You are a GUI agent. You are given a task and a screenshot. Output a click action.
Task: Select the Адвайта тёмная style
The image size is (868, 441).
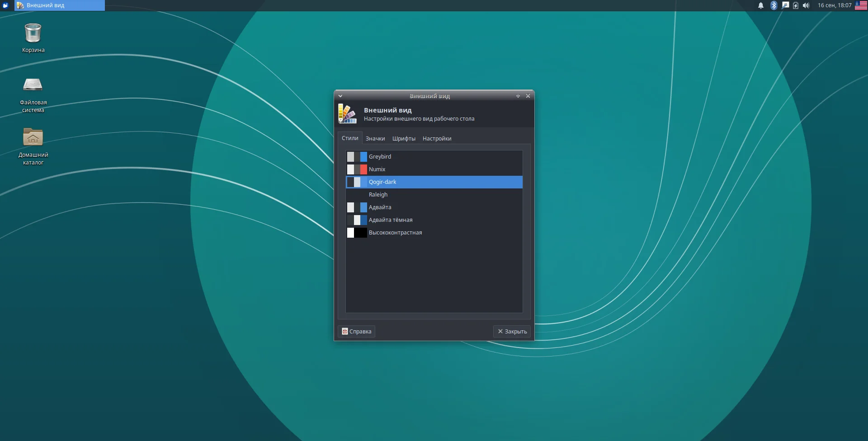pyautogui.click(x=390, y=220)
